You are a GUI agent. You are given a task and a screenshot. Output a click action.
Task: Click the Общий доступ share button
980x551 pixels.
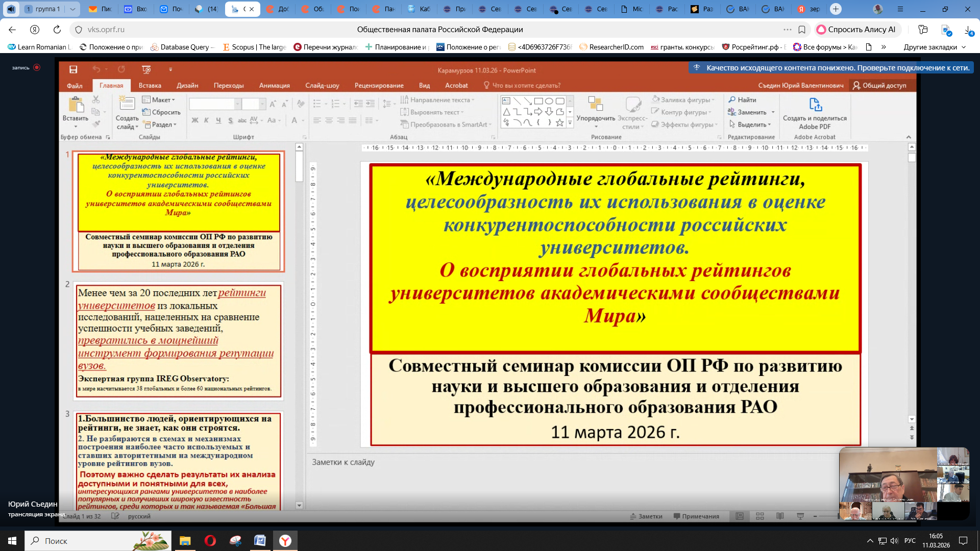click(879, 86)
